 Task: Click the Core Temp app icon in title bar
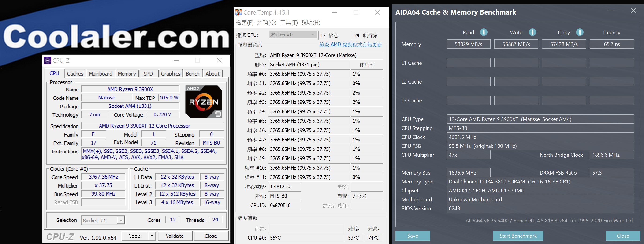point(238,12)
